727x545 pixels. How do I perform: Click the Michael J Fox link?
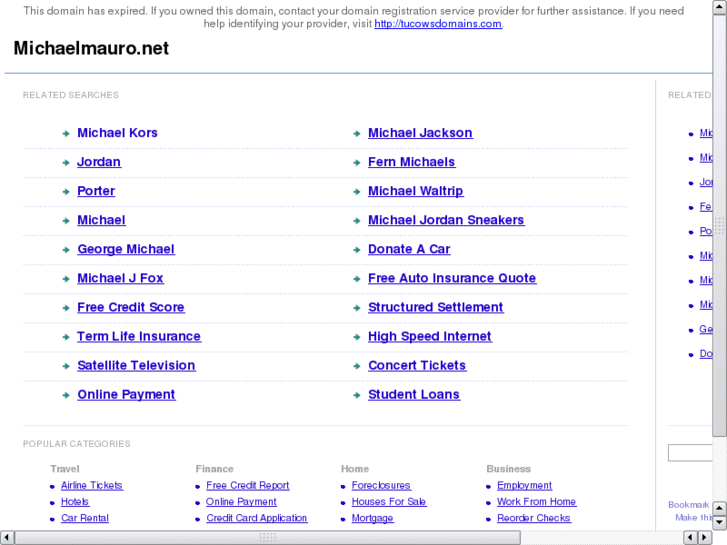click(120, 278)
